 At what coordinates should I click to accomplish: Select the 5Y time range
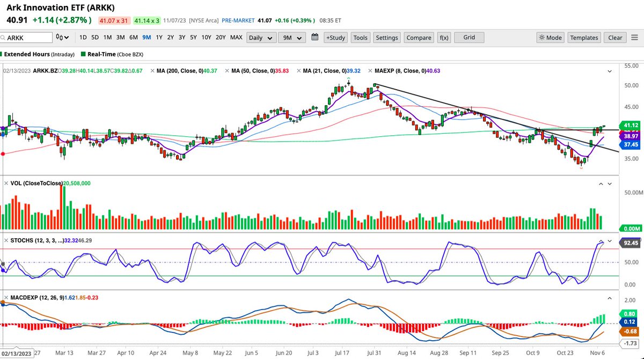click(193, 38)
